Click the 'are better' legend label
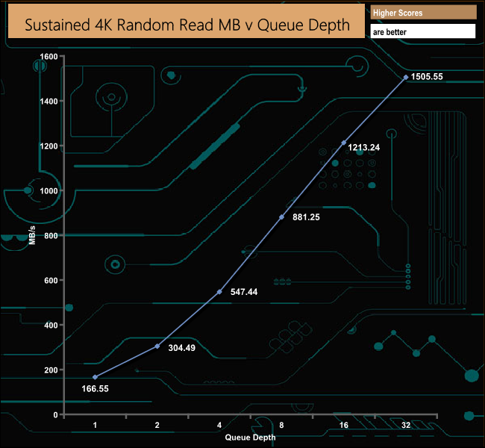Viewport: 485px width, 448px height. point(389,32)
